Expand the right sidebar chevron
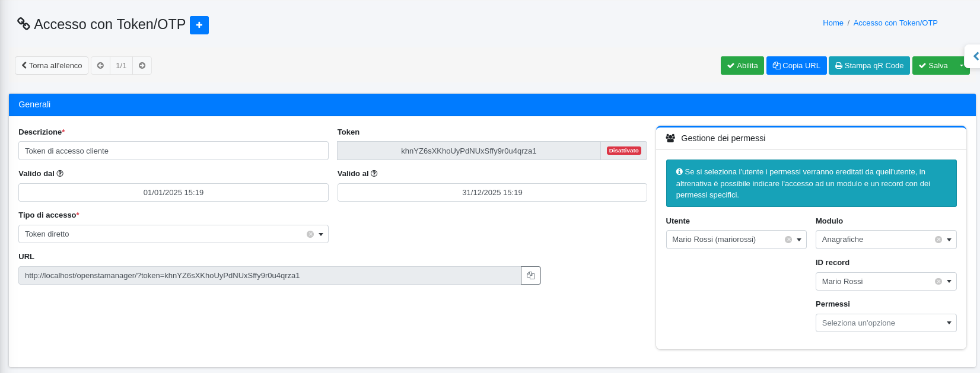 click(975, 56)
